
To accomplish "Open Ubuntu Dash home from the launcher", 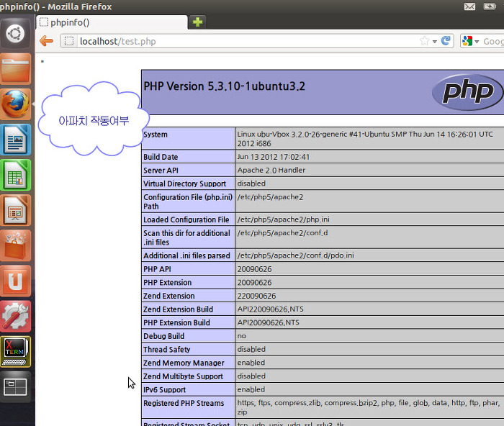I will pyautogui.click(x=17, y=32).
